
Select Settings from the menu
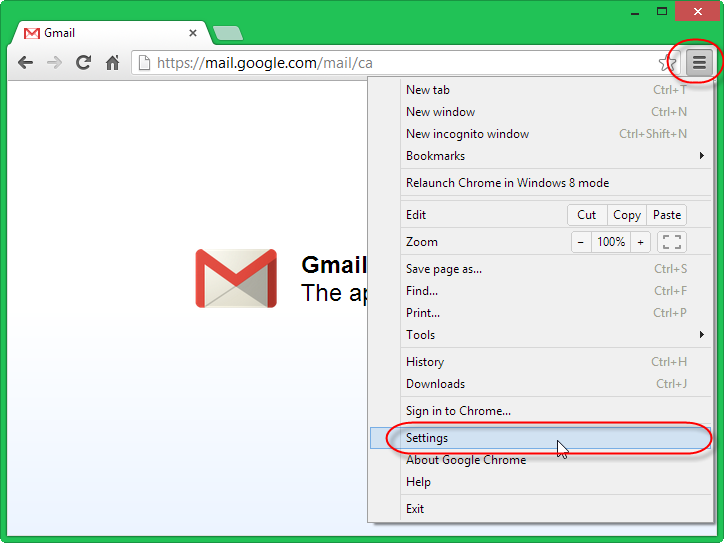[x=427, y=438]
